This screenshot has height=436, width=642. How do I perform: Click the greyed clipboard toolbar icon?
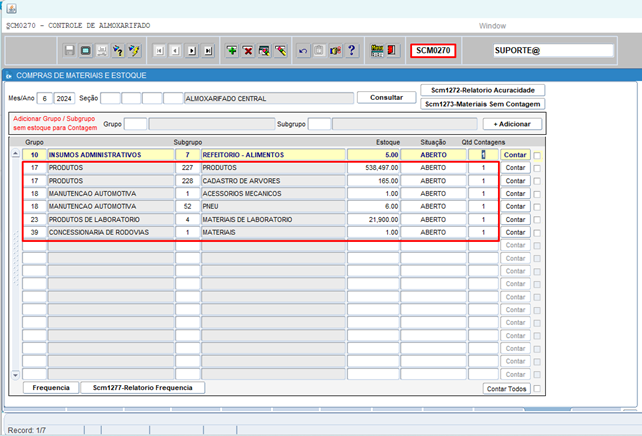point(319,50)
